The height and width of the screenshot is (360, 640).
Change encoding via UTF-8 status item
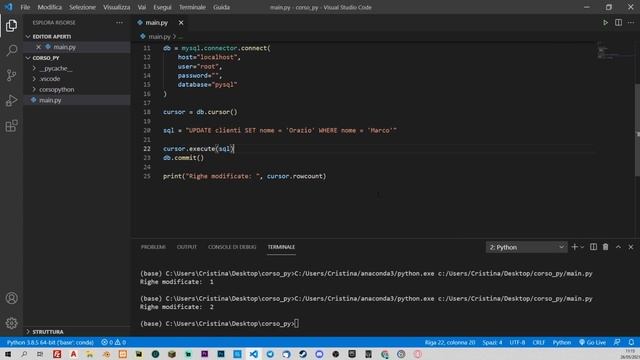tap(517, 342)
